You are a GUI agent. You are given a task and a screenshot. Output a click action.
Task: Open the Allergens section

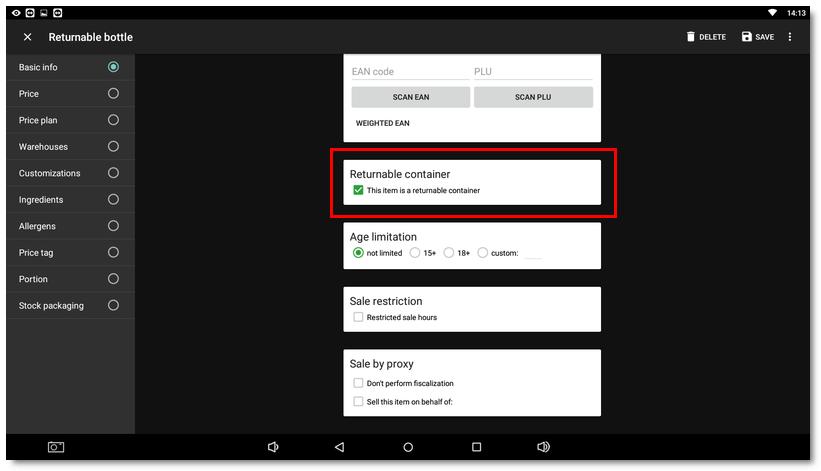[70, 226]
